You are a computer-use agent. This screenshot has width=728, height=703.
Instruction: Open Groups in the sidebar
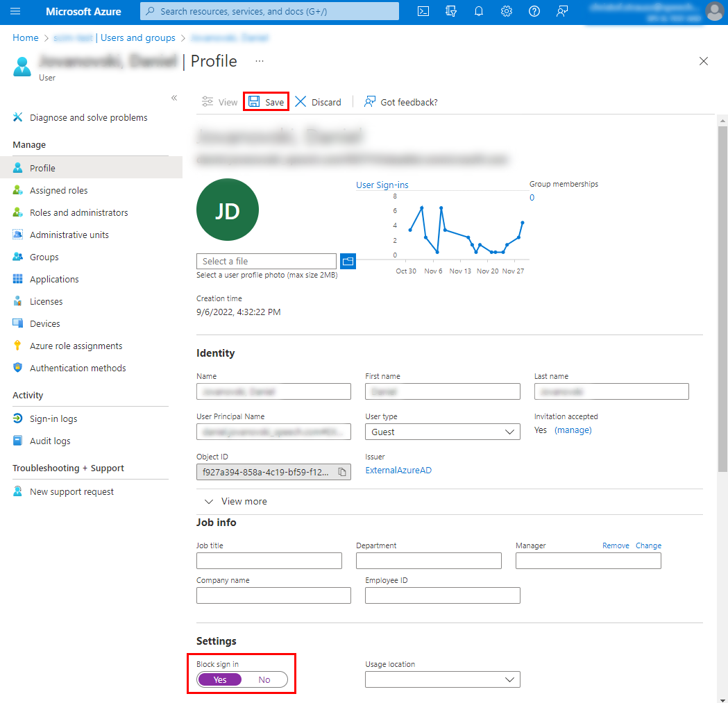pyautogui.click(x=44, y=257)
